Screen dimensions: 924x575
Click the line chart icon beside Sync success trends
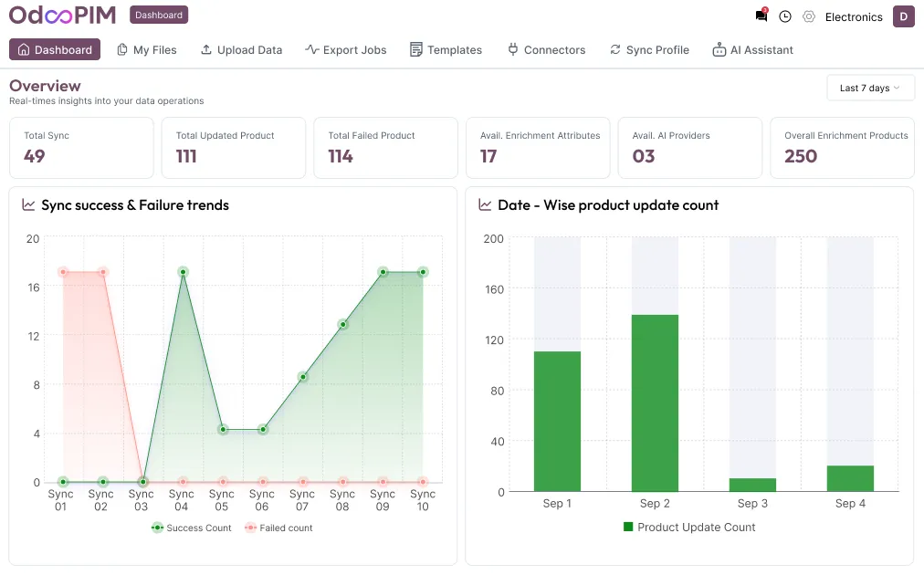[x=29, y=205]
